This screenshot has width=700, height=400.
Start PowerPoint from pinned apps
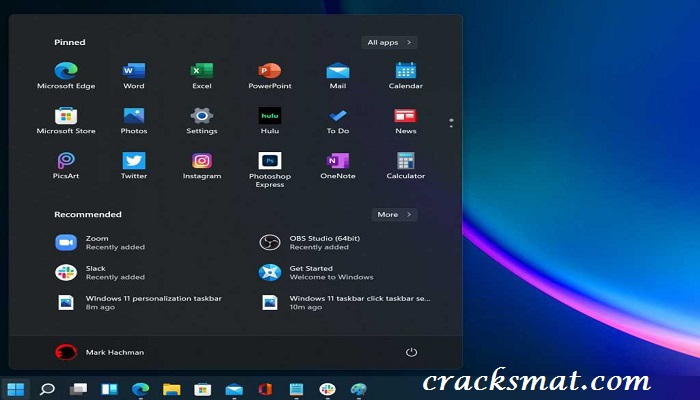(270, 75)
